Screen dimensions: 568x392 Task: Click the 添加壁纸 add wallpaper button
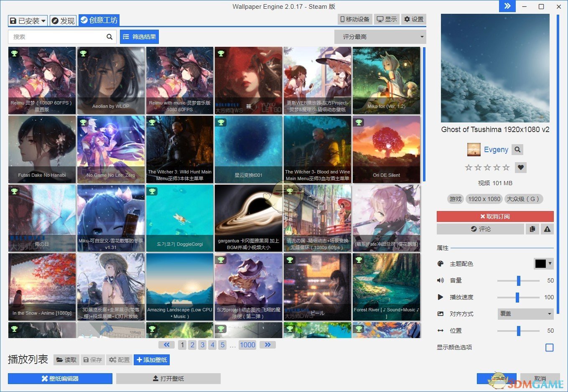[152, 360]
